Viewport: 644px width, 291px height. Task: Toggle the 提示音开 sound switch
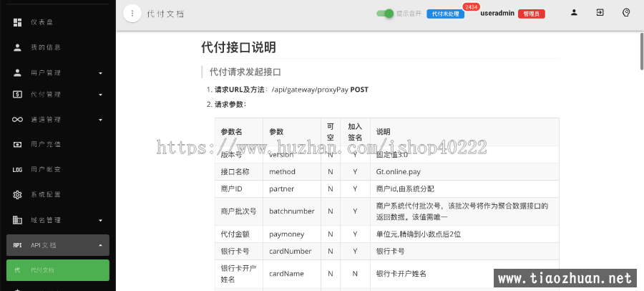coord(385,14)
